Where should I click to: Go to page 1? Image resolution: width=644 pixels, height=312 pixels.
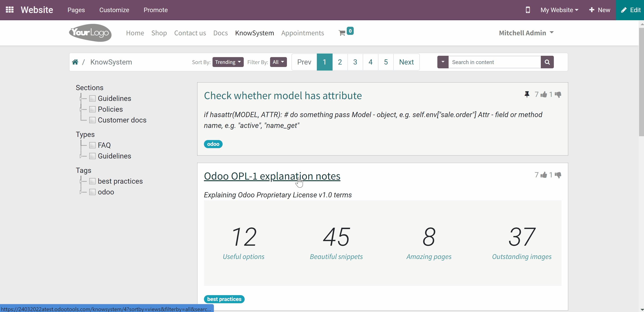click(324, 62)
